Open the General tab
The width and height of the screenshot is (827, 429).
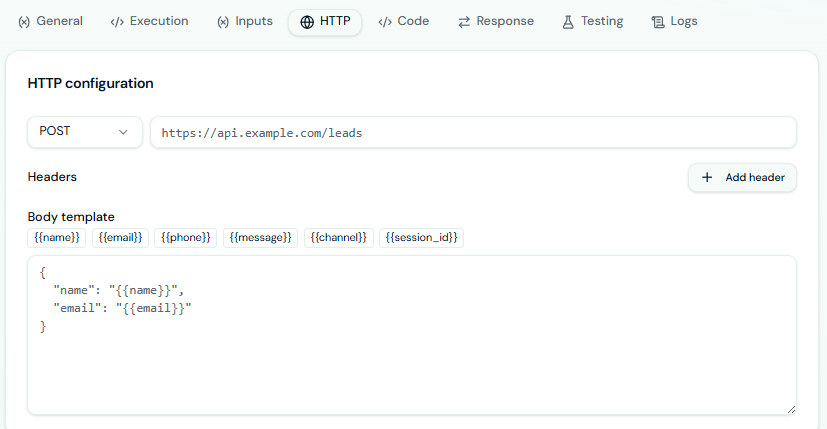pyautogui.click(x=51, y=22)
